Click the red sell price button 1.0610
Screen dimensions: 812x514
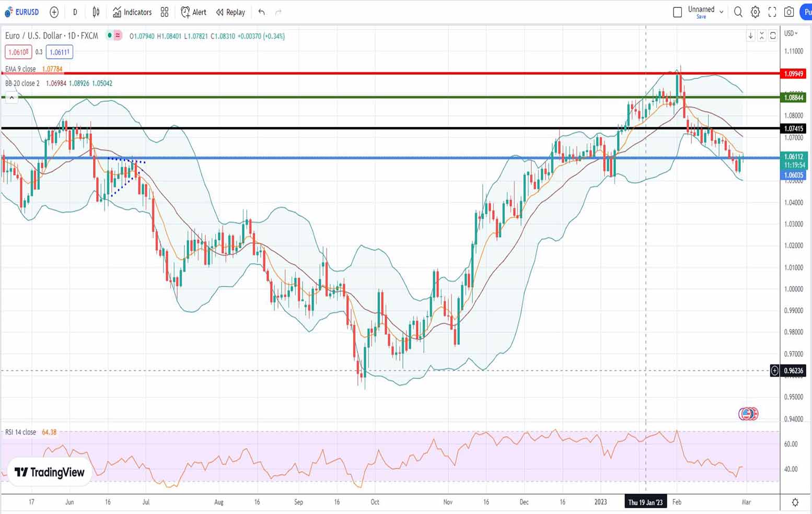tap(18, 52)
